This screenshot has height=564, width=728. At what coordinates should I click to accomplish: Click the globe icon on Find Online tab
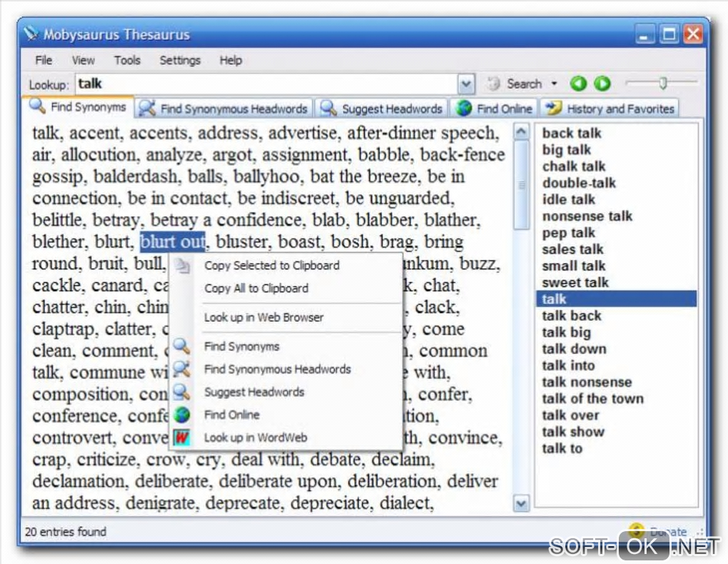[x=464, y=109]
